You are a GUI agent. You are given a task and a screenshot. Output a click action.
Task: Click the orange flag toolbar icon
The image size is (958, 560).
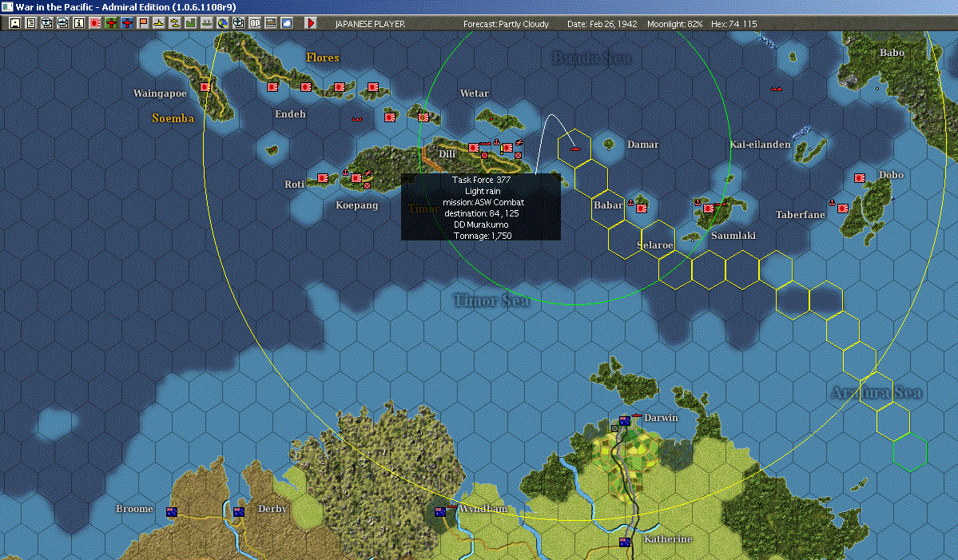[x=143, y=23]
